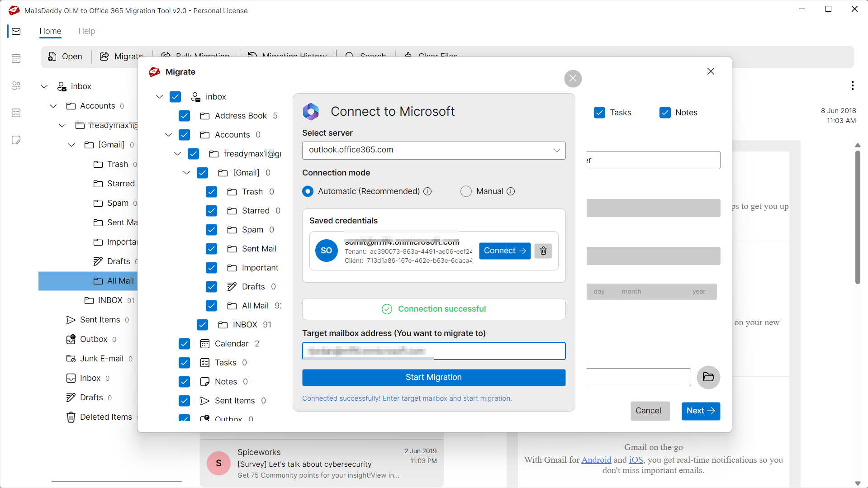
Task: Select INBOX 91 folder in background tree
Action: click(x=109, y=300)
